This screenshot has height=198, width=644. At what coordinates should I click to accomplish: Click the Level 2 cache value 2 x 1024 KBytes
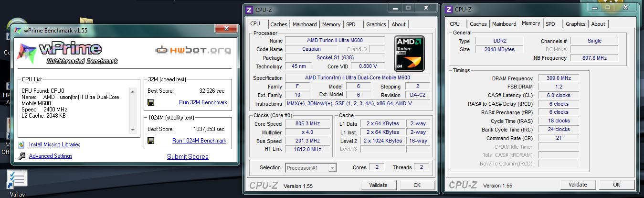[383, 141]
